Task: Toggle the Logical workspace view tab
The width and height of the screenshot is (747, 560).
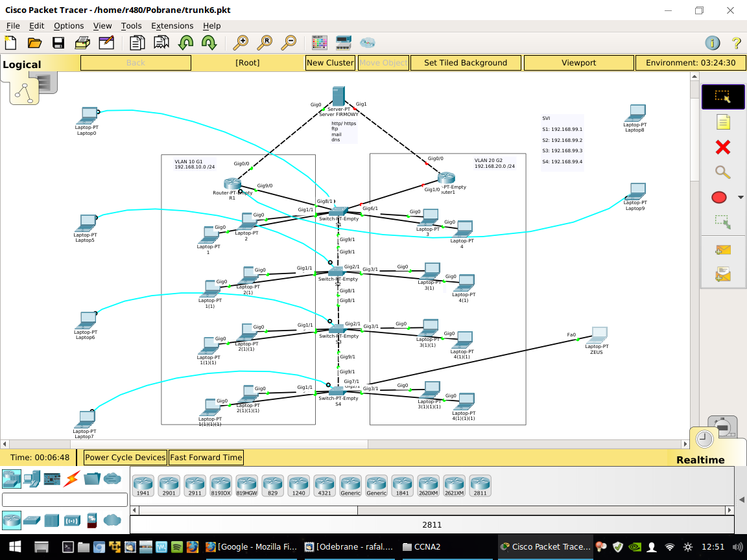Action: 22,64
